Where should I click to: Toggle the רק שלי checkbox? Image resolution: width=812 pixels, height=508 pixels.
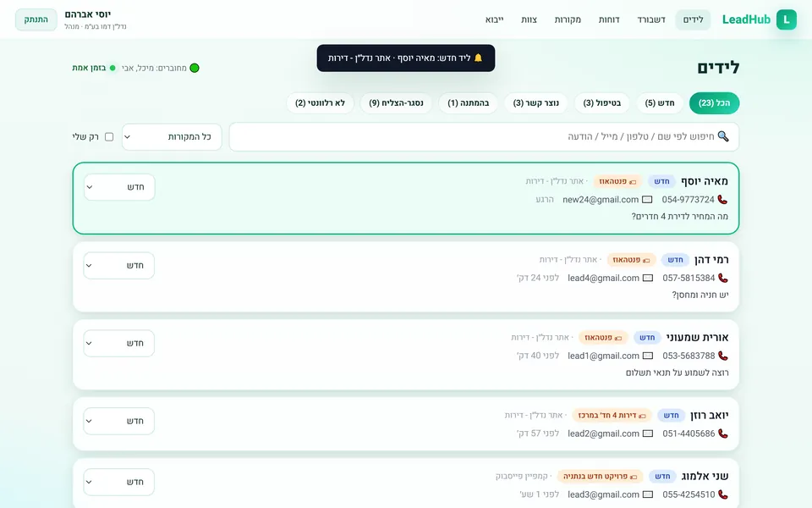109,137
